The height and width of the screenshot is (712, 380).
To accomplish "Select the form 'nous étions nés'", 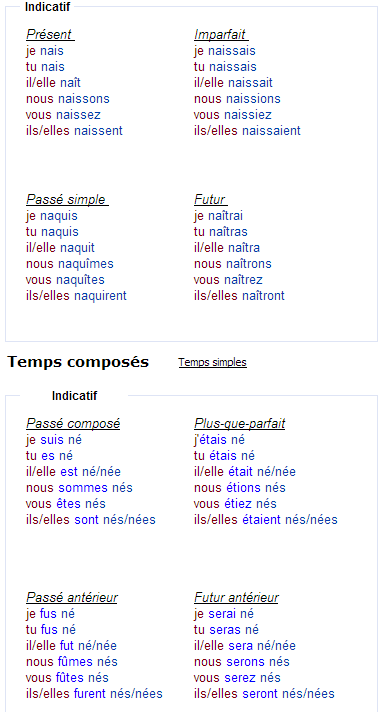I will [240, 488].
